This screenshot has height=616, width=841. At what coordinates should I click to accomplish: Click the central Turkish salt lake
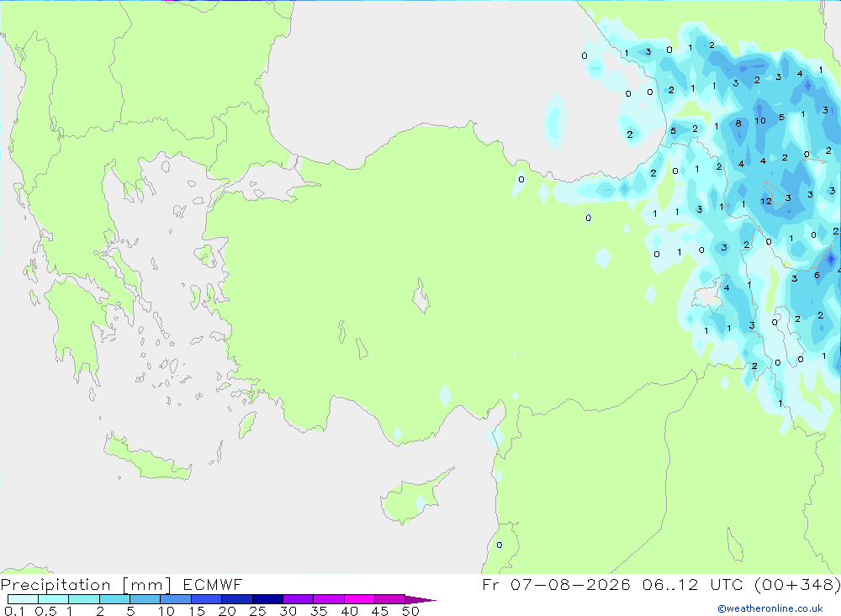click(x=421, y=296)
